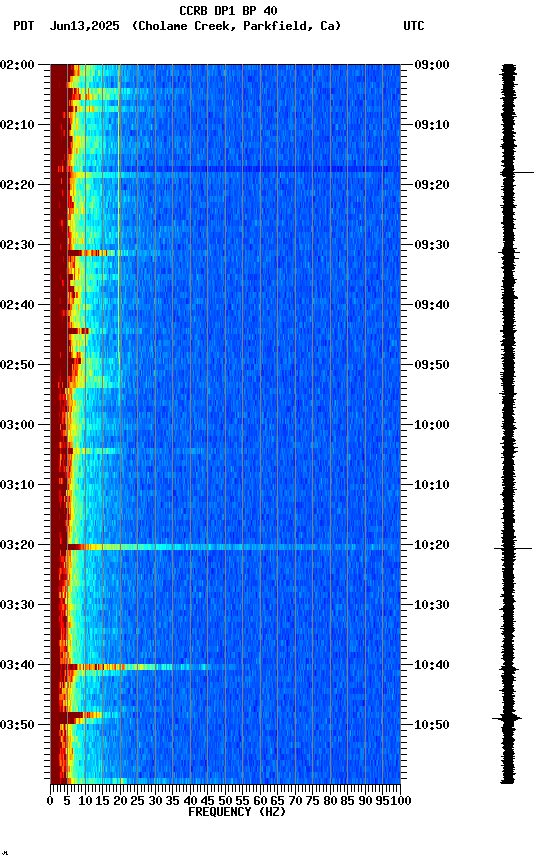
Task: Click the '10:40' UTC time label
Action: point(432,666)
